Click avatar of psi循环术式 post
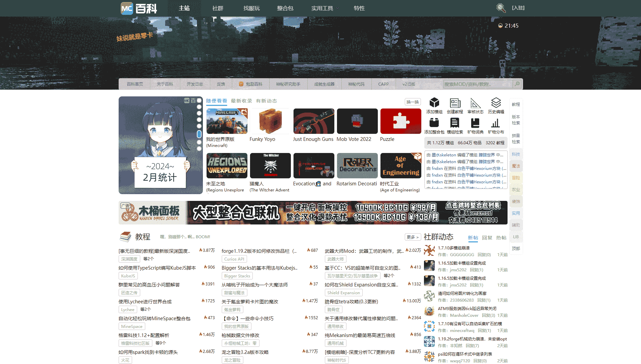Image resolution: width=641 pixels, height=364 pixels. (429, 357)
